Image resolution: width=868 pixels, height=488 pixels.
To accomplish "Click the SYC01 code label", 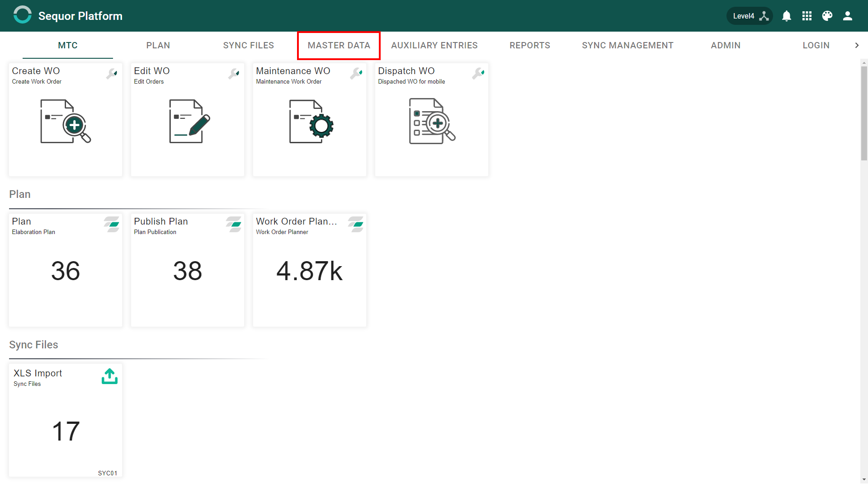I will [108, 473].
